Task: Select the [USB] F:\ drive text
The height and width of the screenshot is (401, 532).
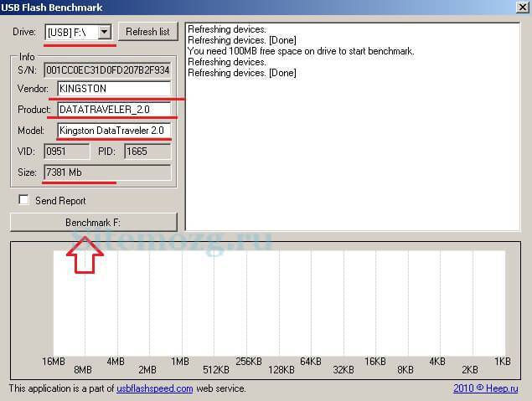Action: click(x=67, y=33)
